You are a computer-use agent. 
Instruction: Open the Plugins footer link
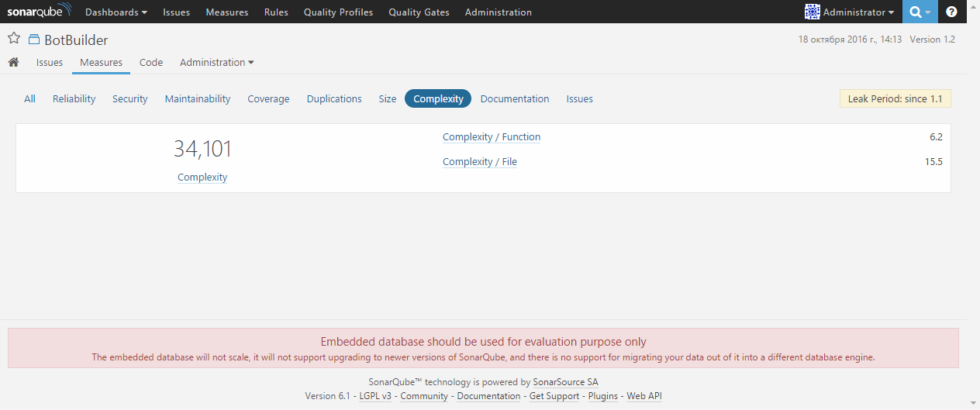point(603,396)
